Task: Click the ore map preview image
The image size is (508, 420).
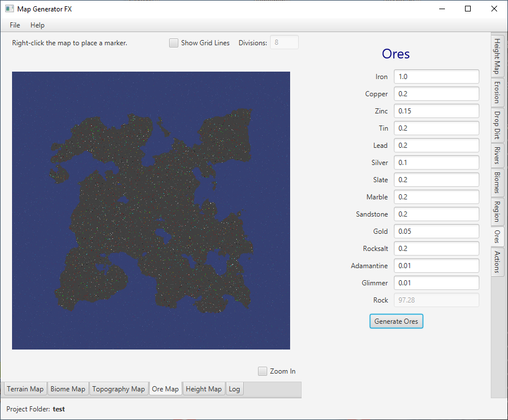Action: point(151,210)
